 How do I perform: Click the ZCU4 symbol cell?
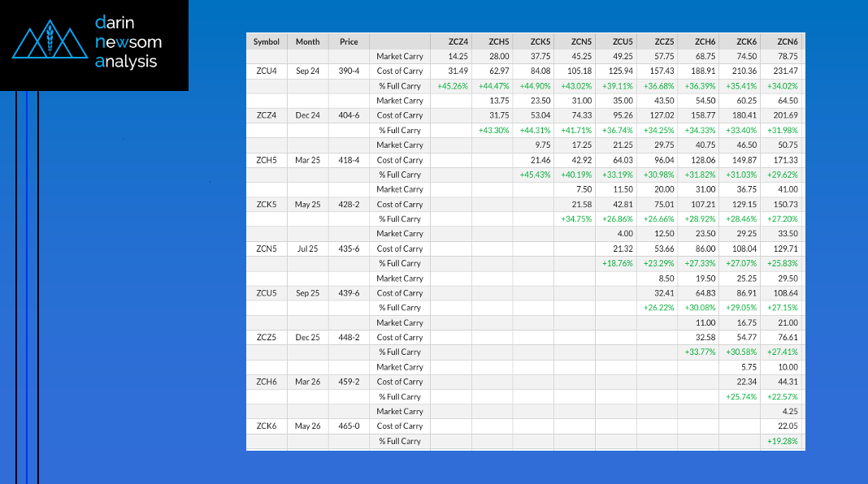pos(266,71)
